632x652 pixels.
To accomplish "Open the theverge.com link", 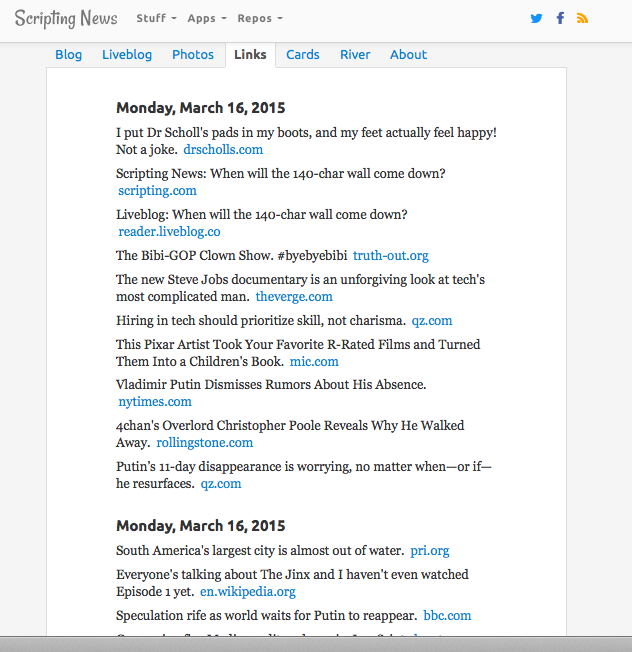I will pos(294,296).
